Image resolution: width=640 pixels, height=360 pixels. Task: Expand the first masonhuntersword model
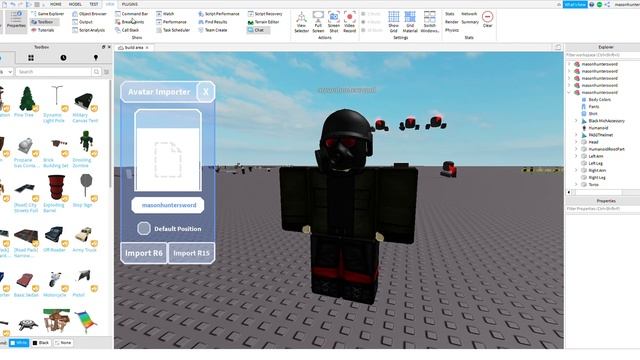point(569,64)
